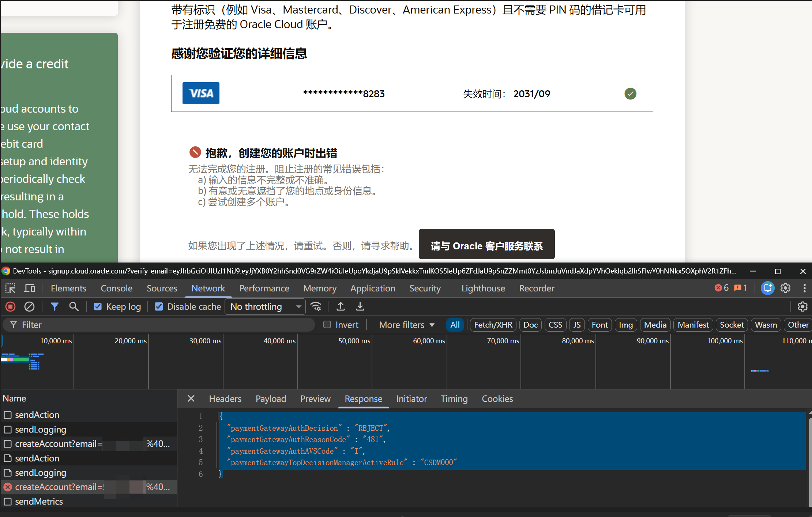Image resolution: width=812 pixels, height=517 pixels.
Task: Switch to the Console tab
Action: (x=116, y=288)
